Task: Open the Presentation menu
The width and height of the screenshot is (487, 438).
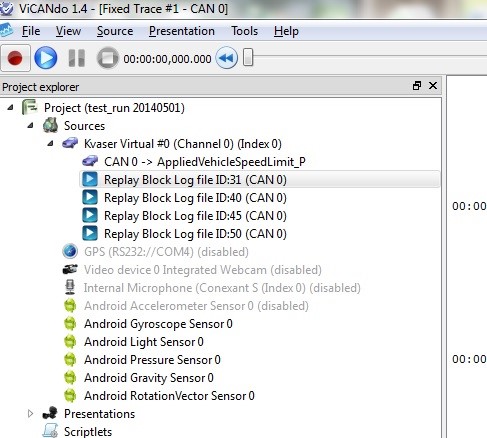Action: pyautogui.click(x=182, y=31)
